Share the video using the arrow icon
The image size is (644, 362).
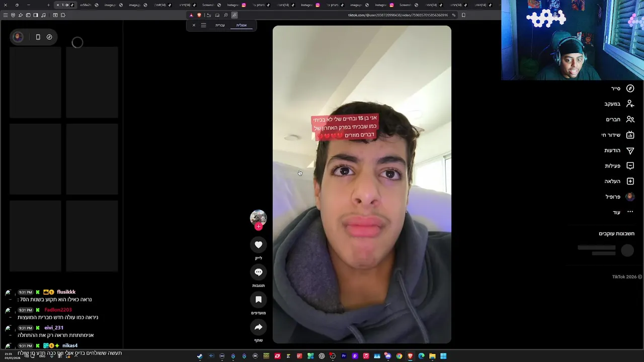tap(258, 327)
